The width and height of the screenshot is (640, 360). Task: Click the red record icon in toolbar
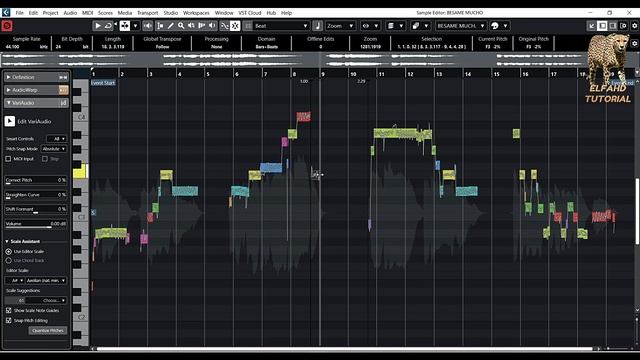point(7,26)
